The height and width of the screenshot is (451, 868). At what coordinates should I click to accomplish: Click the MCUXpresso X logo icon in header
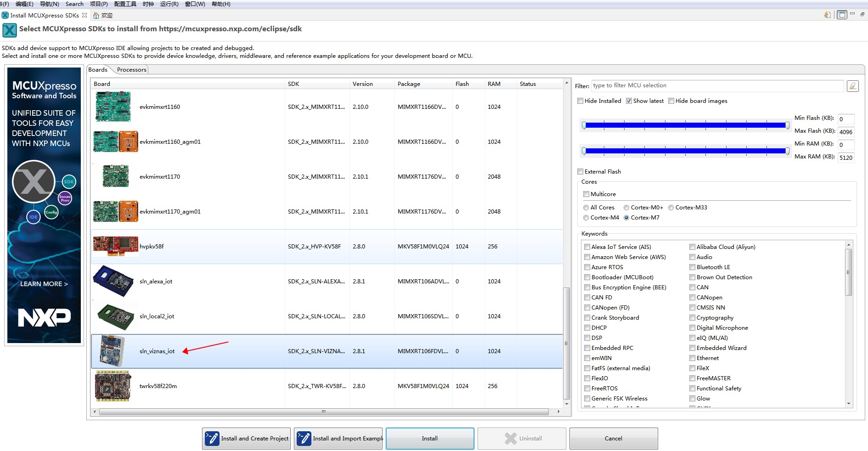pyautogui.click(x=9, y=30)
